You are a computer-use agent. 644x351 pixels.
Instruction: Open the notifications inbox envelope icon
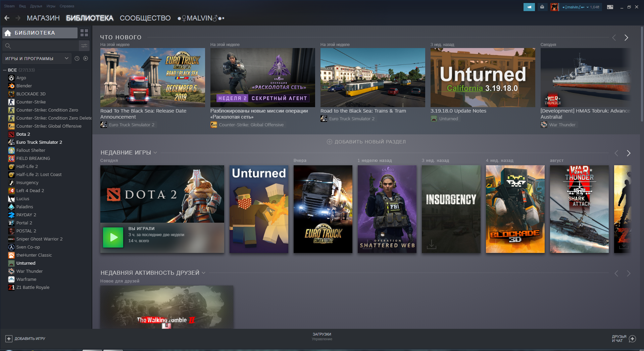point(542,7)
